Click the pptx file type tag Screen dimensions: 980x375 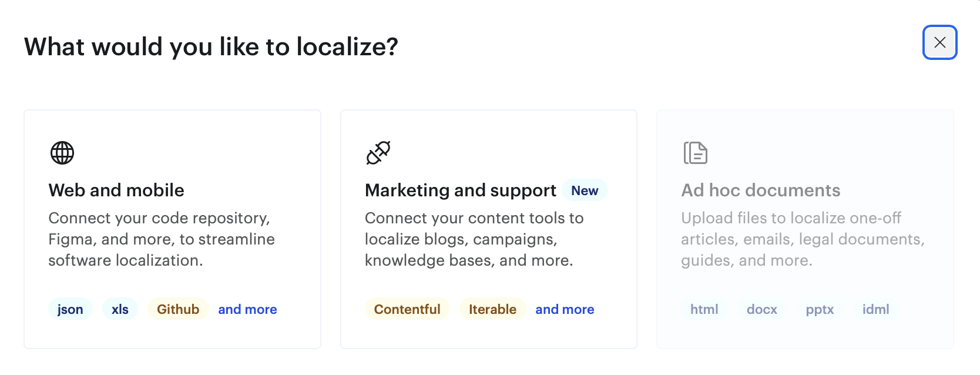click(x=820, y=309)
